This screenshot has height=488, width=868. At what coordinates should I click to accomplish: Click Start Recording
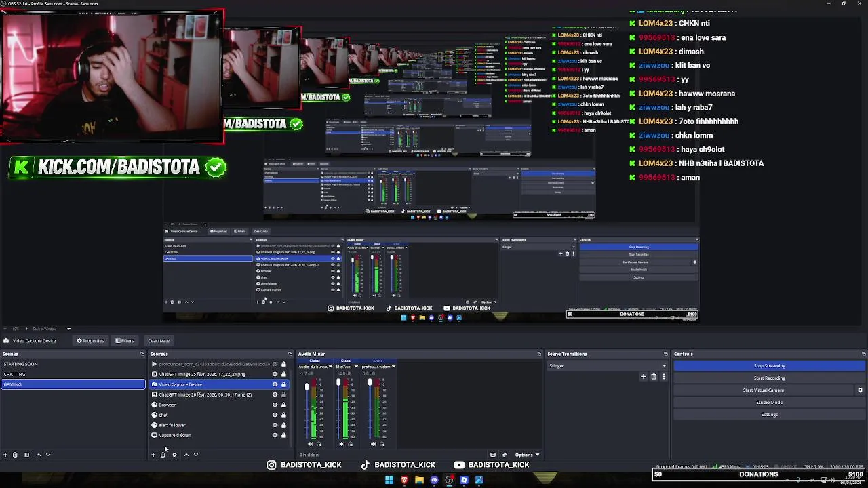coord(769,378)
